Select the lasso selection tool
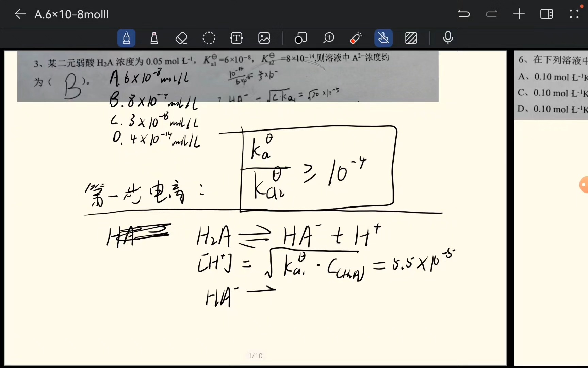Screen dimensions: 588x368 tap(209, 38)
